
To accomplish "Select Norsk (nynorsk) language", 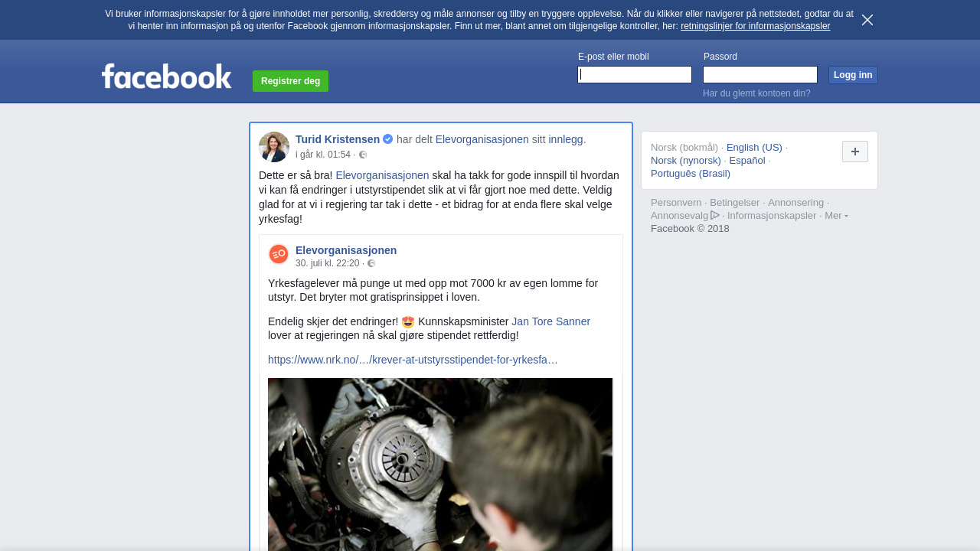I will [x=685, y=160].
